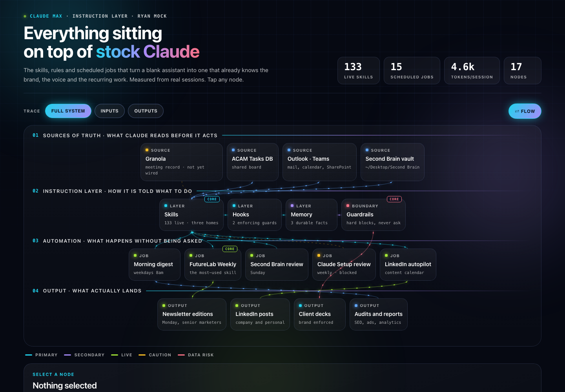Click the Live legend green swatch
The image size is (565, 392).
[115, 355]
